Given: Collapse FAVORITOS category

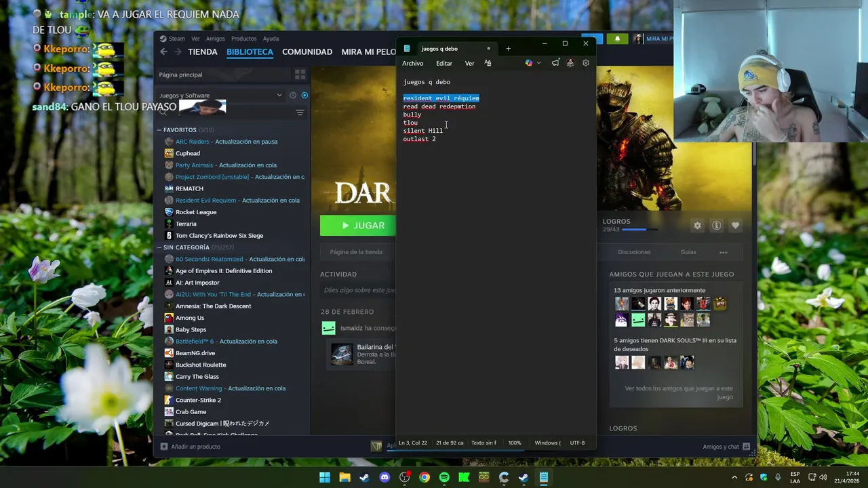Looking at the screenshot, I should (159, 130).
